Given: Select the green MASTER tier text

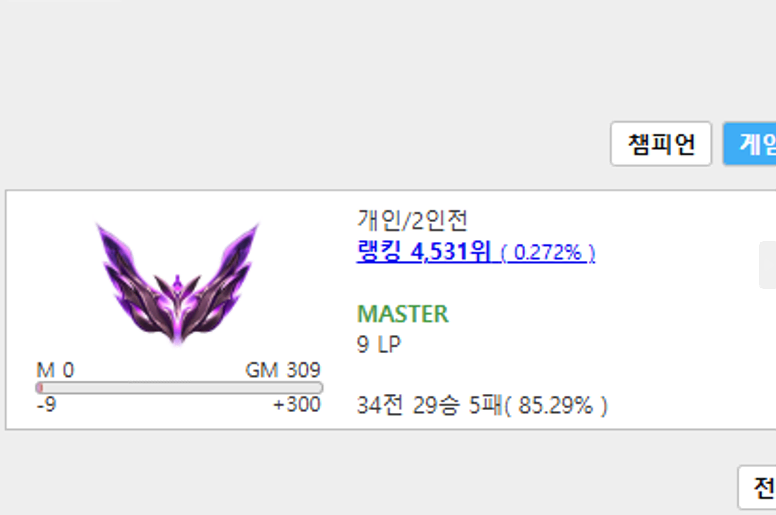Looking at the screenshot, I should [x=403, y=314].
